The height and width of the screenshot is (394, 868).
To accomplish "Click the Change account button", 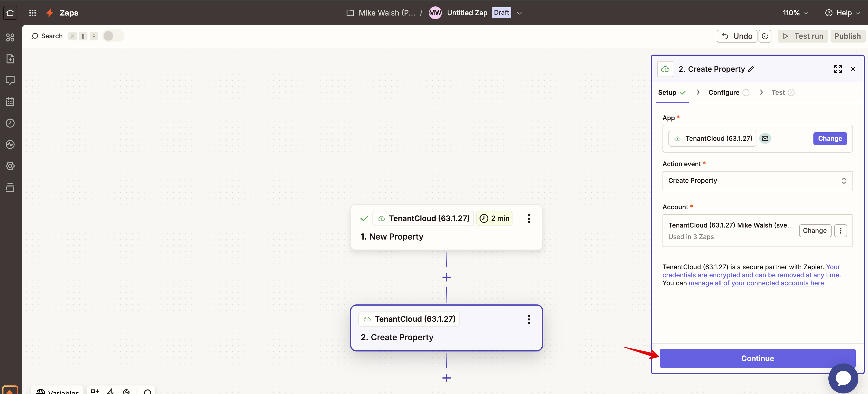I will click(x=814, y=231).
